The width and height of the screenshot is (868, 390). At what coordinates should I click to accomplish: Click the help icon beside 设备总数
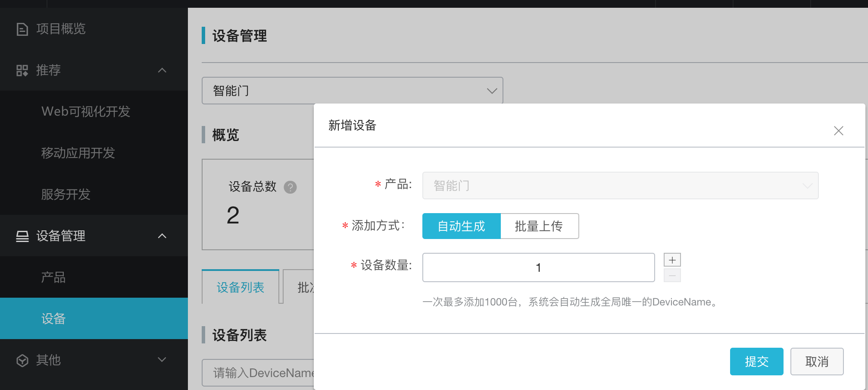[290, 187]
